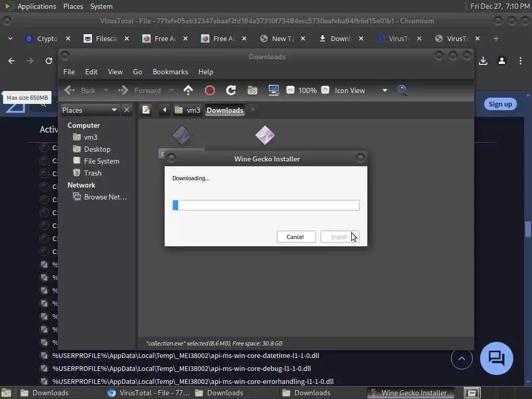Click the clock showing Fri Dec 27
The height and width of the screenshot is (399, 532).
tap(500, 6)
